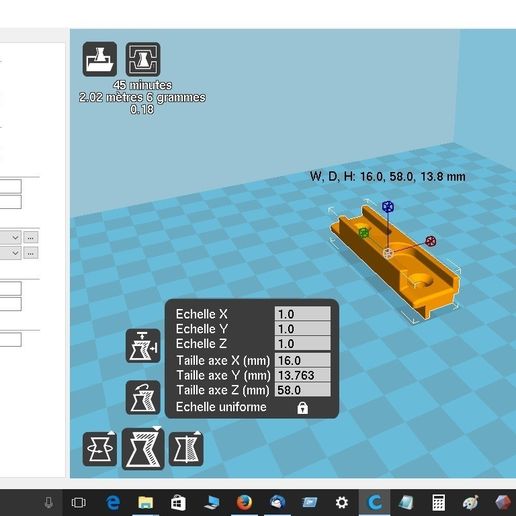Select the Scale tool icon
516x516 pixels.
pos(143,449)
